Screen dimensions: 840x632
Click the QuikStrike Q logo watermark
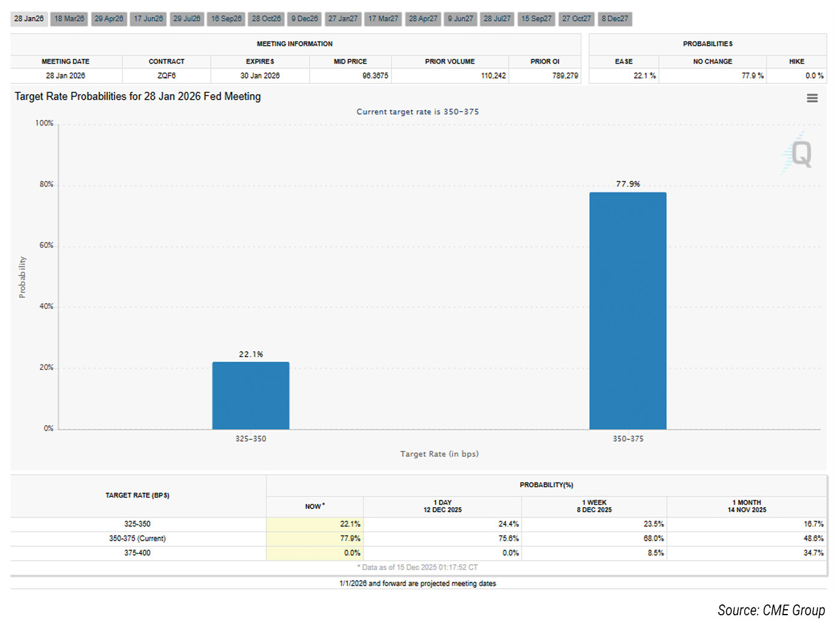pyautogui.click(x=800, y=154)
